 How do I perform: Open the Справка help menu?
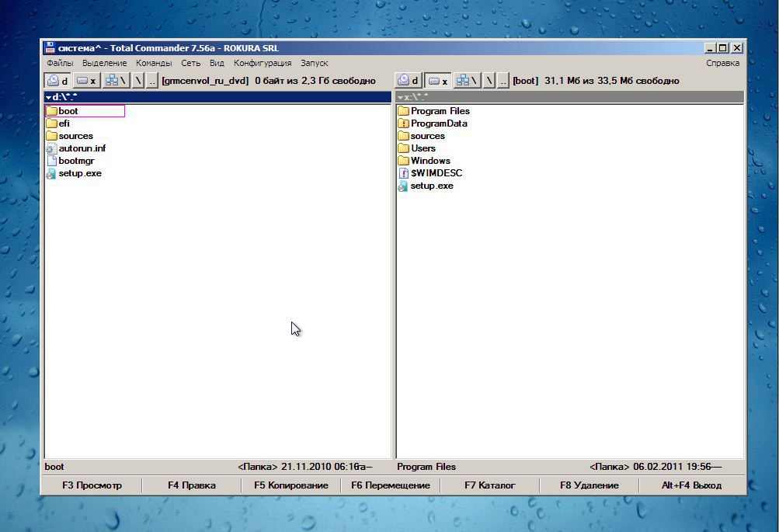tap(722, 63)
